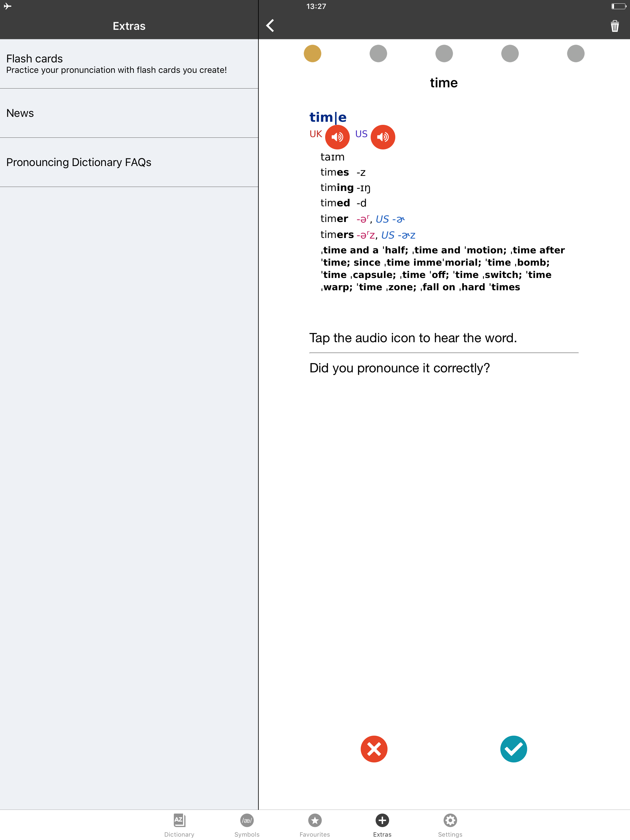Screen dimensions: 630x840
Task: Delete flash card with trash icon
Action: 614,26
